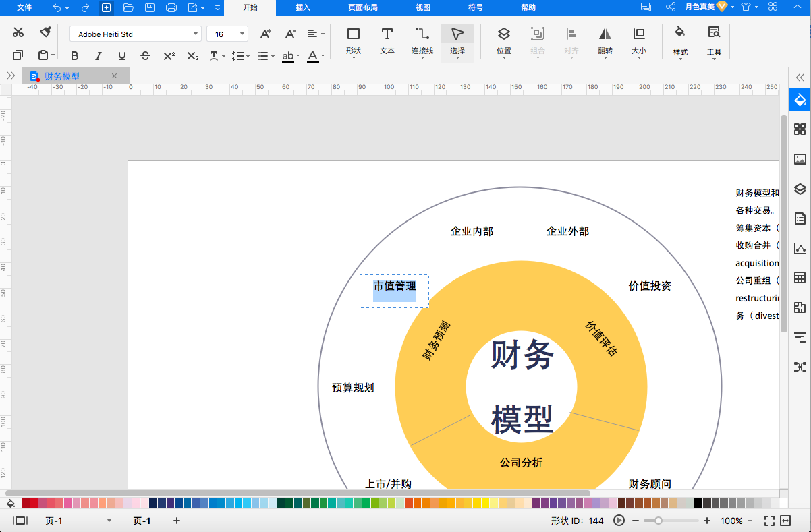
Task: Open the Layers panel in right sidebar
Action: 800,189
